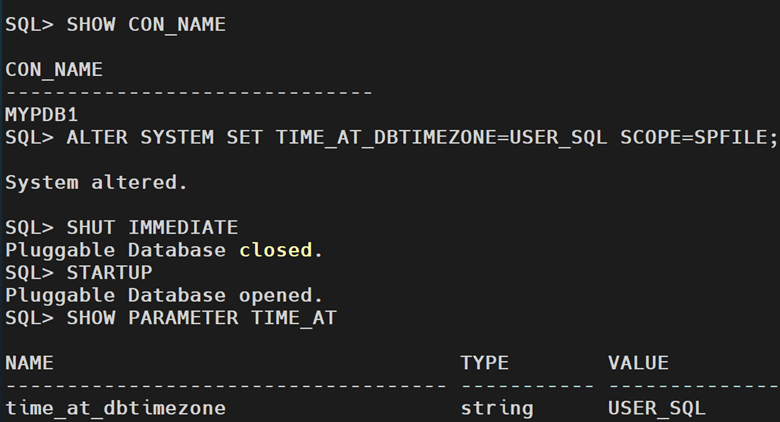Viewport: 780px width, 422px height.
Task: Click the time_at_dbtimezone parameter name
Action: [x=115, y=408]
